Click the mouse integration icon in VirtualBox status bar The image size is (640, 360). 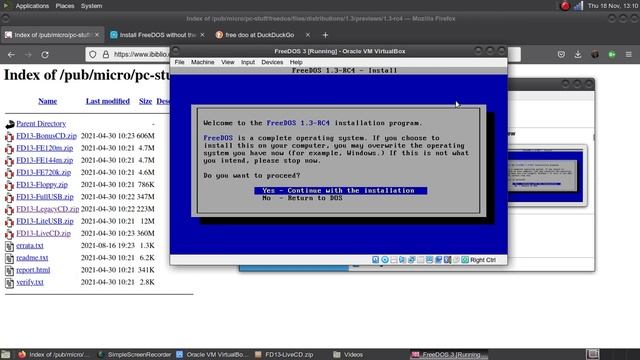456,260
